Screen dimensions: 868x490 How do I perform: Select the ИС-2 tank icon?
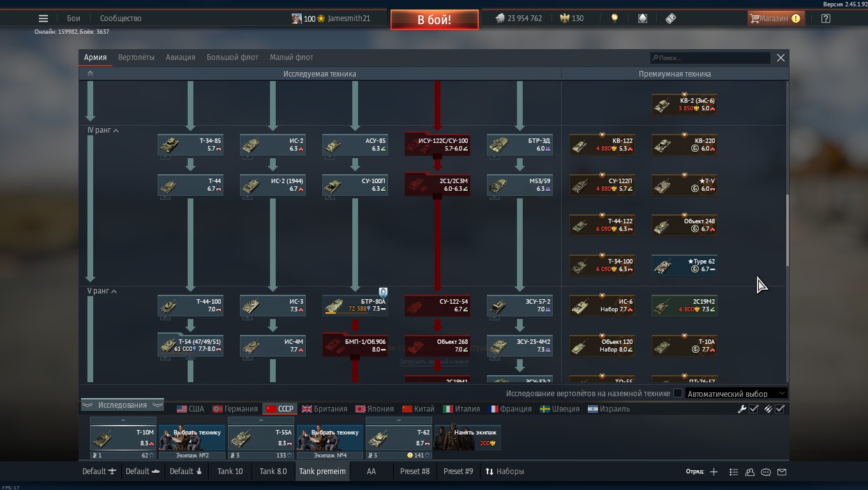point(251,145)
